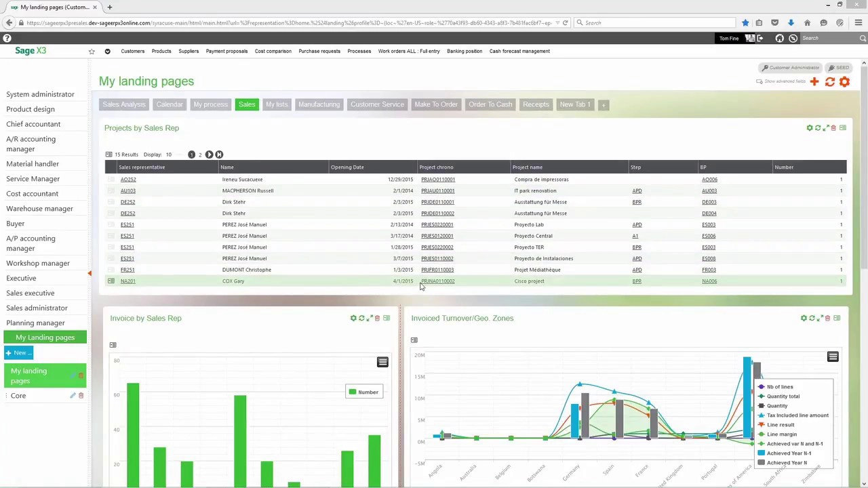Click the Customer Administrator role badge
Screen dimensions: 868x488
point(790,68)
